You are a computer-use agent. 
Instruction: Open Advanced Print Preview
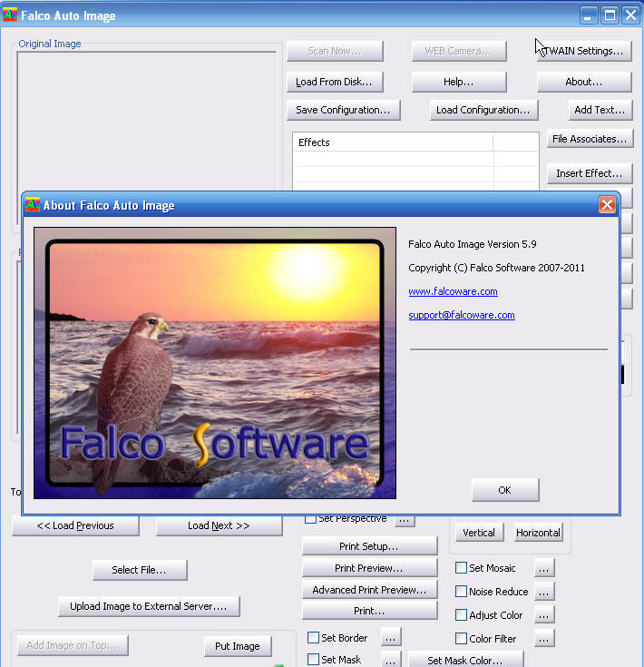(x=369, y=590)
